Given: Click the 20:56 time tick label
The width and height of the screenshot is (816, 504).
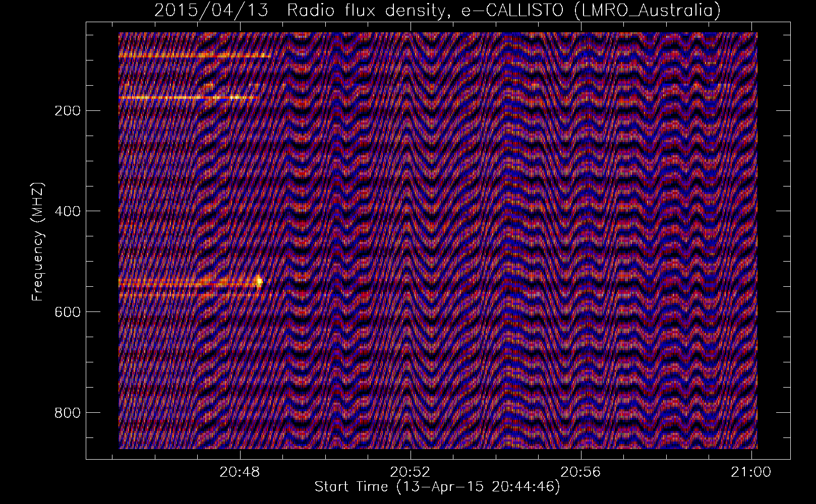Looking at the screenshot, I should click(581, 473).
